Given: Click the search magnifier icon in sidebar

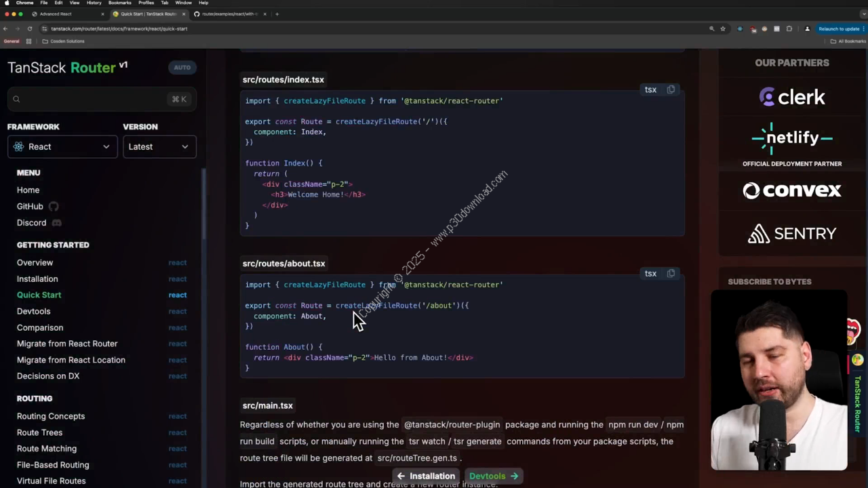Looking at the screenshot, I should tap(16, 99).
